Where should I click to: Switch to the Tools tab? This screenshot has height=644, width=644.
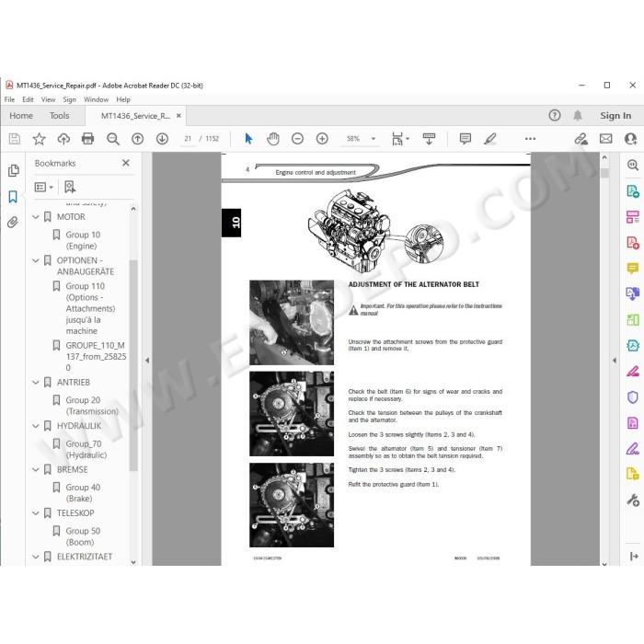point(60,116)
